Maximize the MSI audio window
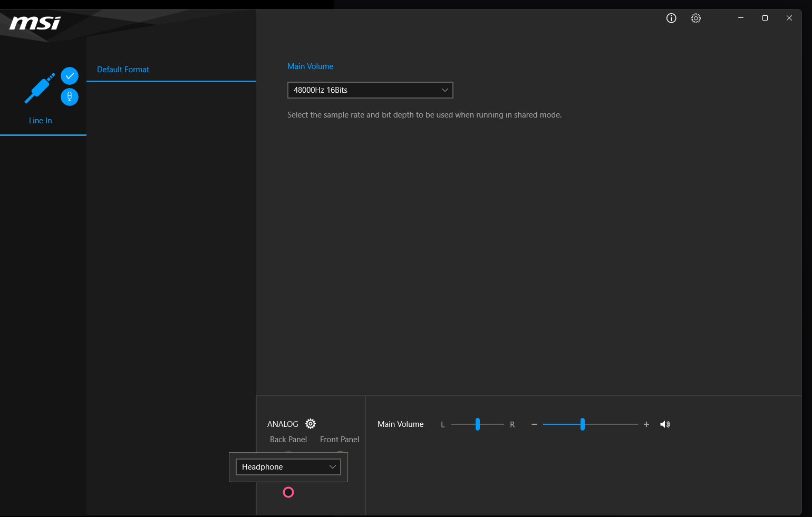The height and width of the screenshot is (517, 812). coord(765,18)
